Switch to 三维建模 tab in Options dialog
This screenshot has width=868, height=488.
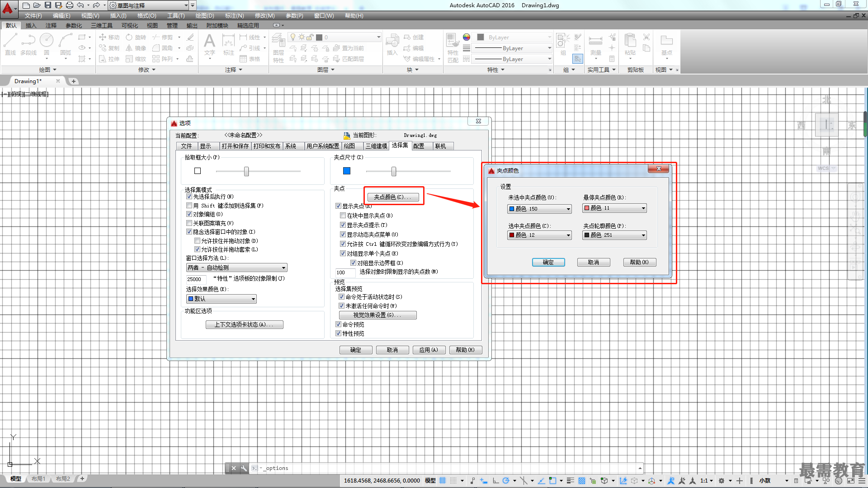click(376, 146)
